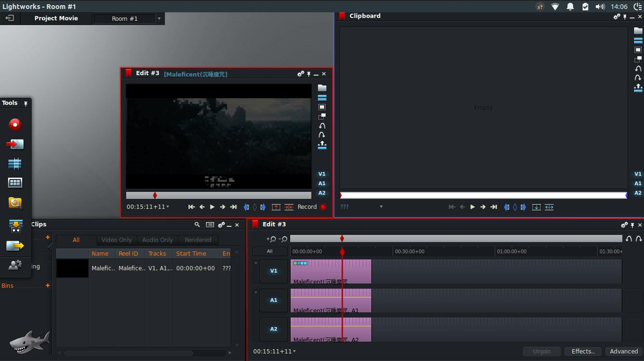Screen dimensions: 644x361
Task: Toggle V1 track in Edit #3 viewer
Action: click(x=322, y=174)
